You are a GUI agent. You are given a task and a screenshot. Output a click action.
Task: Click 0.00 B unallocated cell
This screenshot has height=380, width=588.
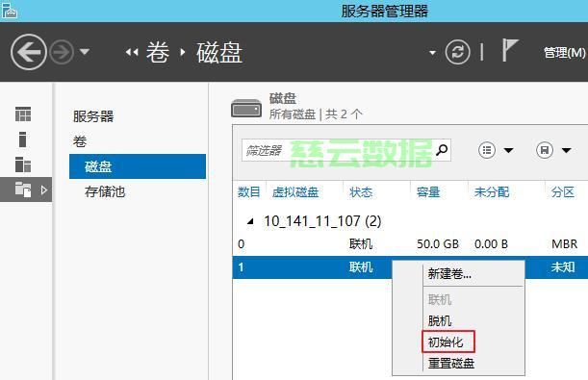(x=491, y=244)
